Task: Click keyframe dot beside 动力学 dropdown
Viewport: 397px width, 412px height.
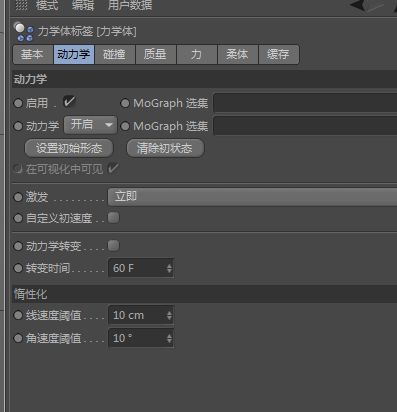Action: (18, 126)
